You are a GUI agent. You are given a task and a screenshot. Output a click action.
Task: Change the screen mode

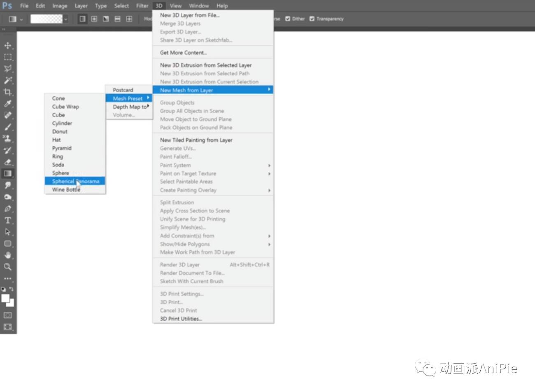click(x=8, y=327)
